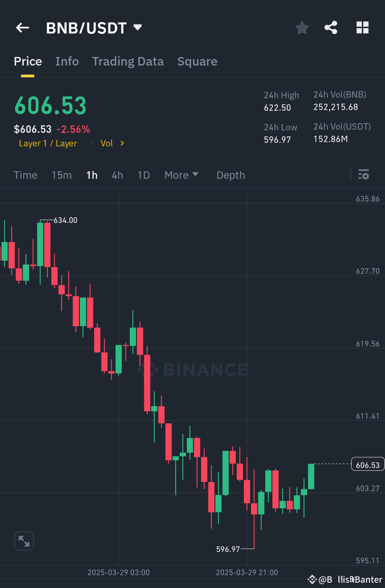This screenshot has width=385, height=588.
Task: Expand the More timeframes dropdown
Action: [x=181, y=175]
